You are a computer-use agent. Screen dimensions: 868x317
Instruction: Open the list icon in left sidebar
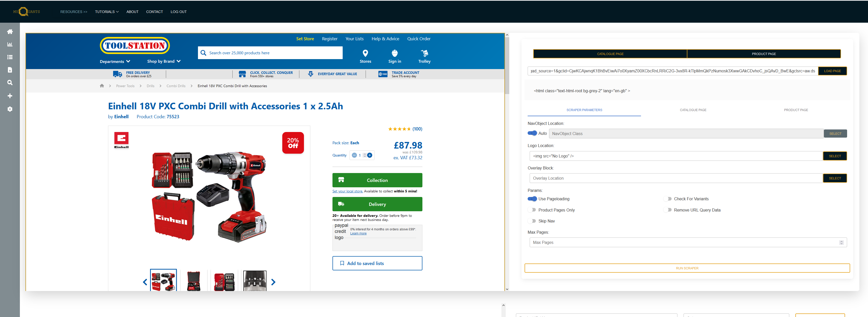pyautogui.click(x=10, y=57)
